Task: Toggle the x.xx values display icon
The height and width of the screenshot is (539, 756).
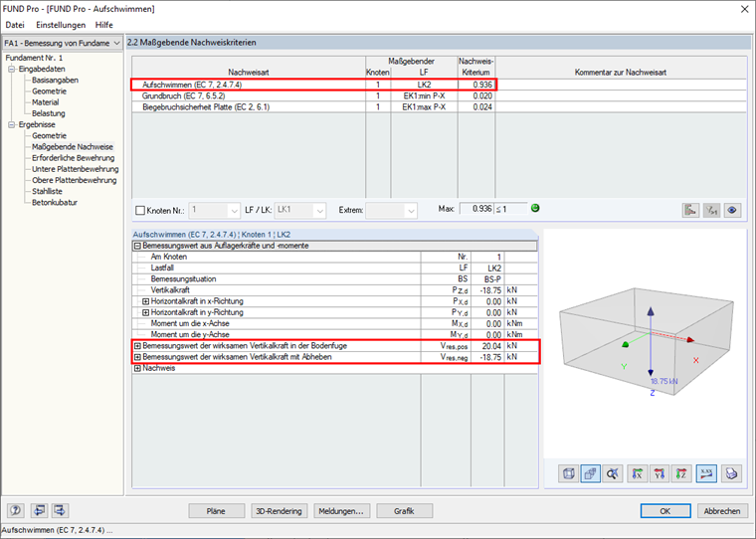Action: point(706,474)
